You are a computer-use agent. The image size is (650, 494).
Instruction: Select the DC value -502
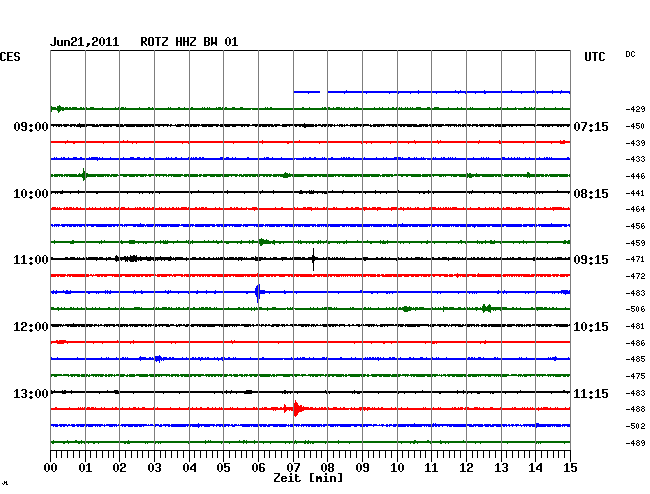(635, 426)
